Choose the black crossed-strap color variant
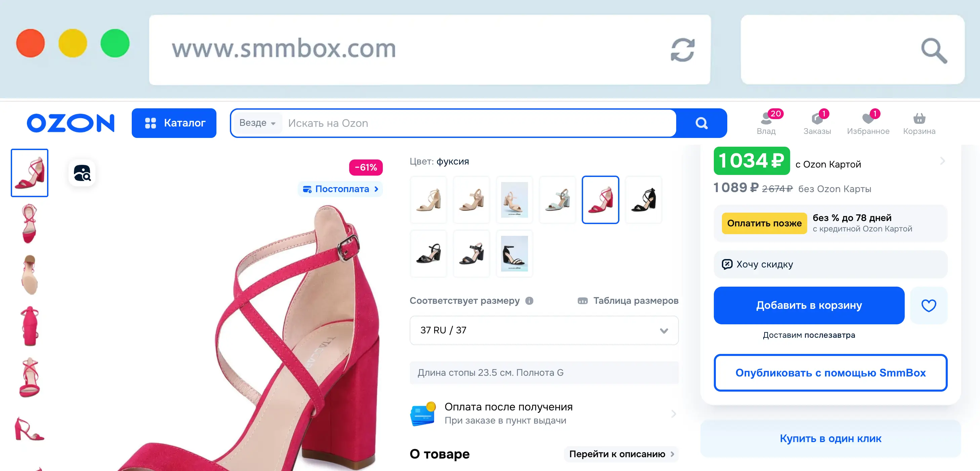 [643, 200]
